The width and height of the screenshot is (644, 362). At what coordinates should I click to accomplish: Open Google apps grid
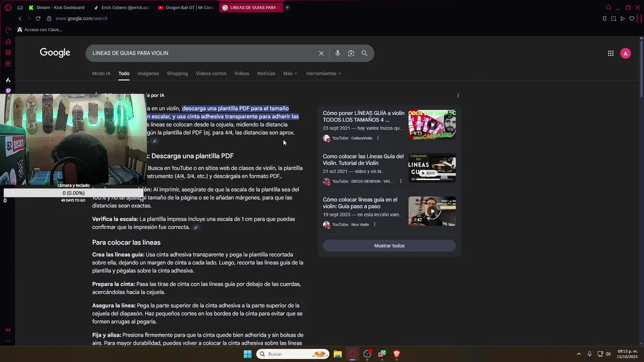[610, 53]
